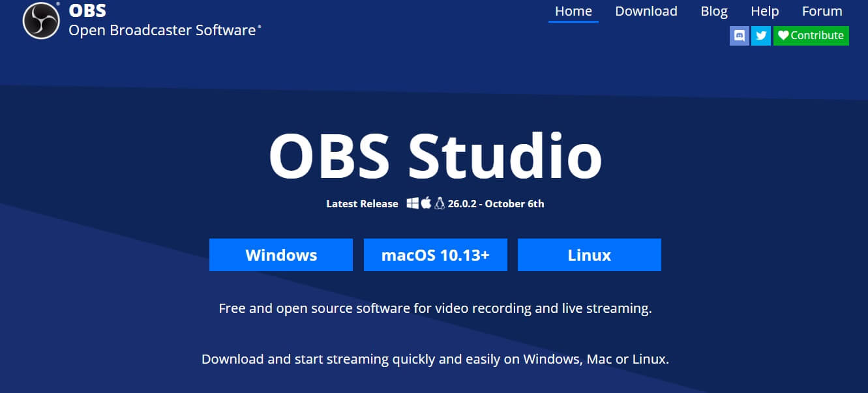Download OBS for Windows

pos(280,255)
